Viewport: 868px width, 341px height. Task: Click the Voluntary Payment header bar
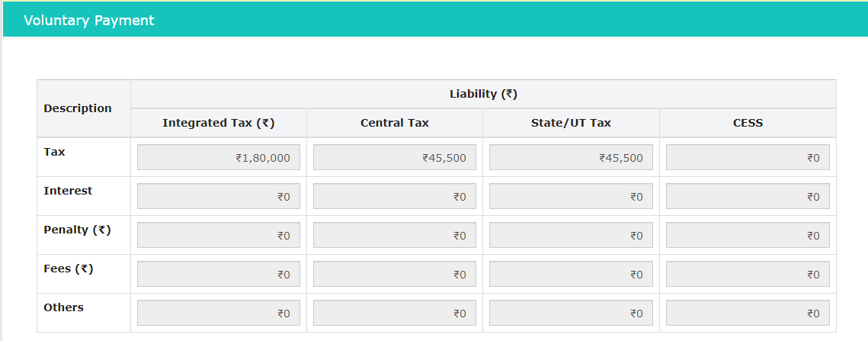(434, 21)
